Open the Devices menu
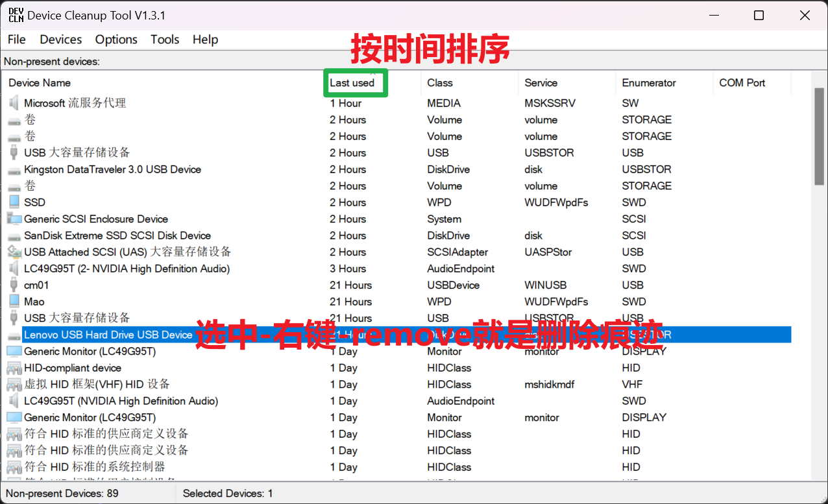The width and height of the screenshot is (828, 504). click(61, 40)
